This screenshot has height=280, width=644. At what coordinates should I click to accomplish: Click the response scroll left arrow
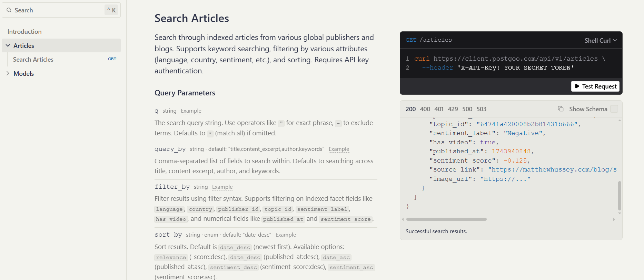pyautogui.click(x=403, y=219)
